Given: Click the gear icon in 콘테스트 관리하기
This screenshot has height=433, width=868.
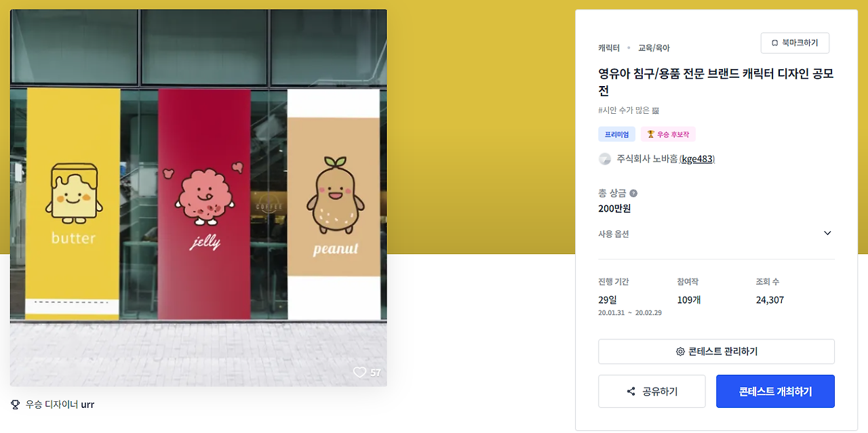Looking at the screenshot, I should (x=680, y=352).
